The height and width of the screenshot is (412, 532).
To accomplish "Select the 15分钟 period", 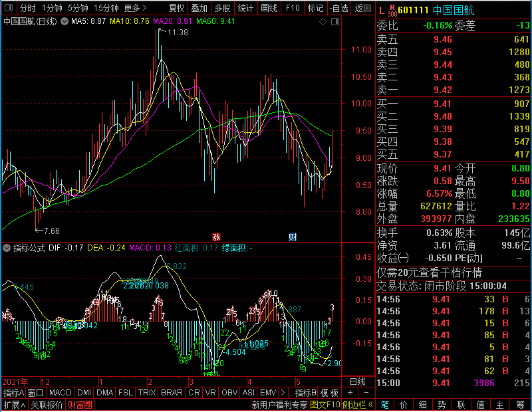I will tap(106, 8).
